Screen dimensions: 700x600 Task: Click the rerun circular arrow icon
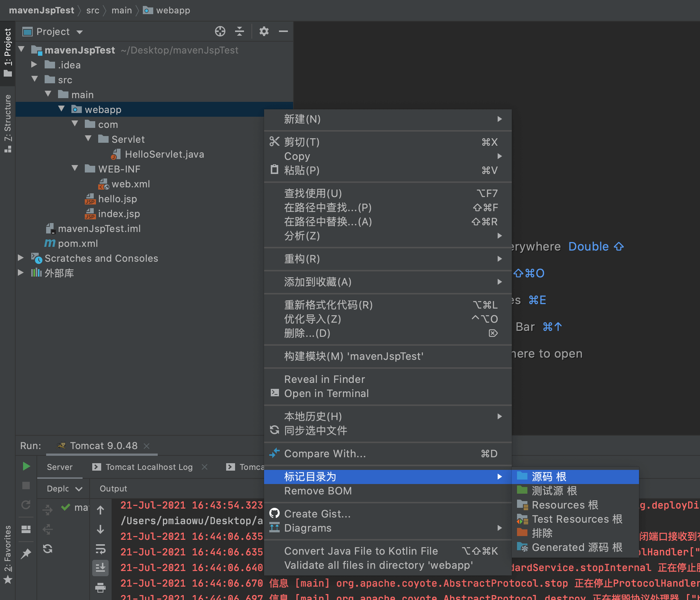click(26, 505)
